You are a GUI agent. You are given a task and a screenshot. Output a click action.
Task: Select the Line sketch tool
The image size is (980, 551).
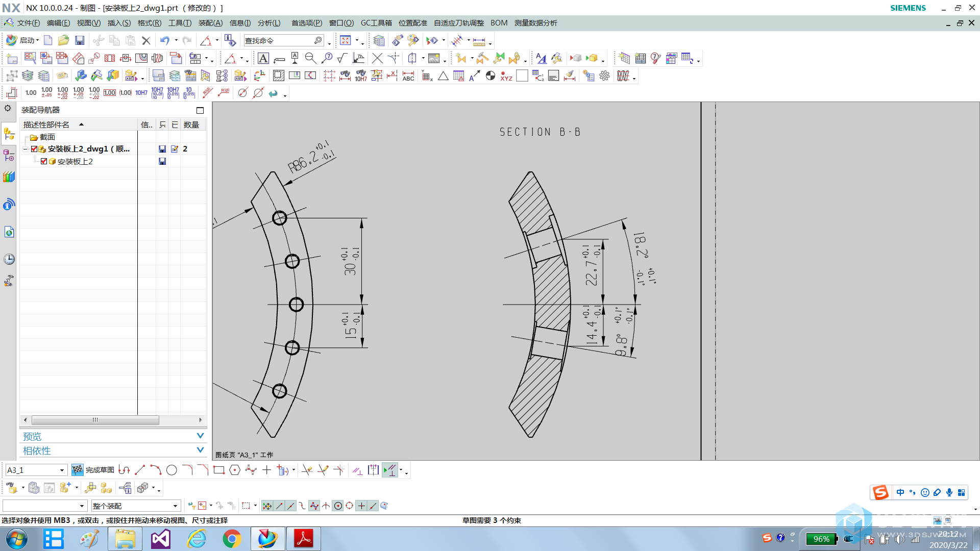(140, 470)
